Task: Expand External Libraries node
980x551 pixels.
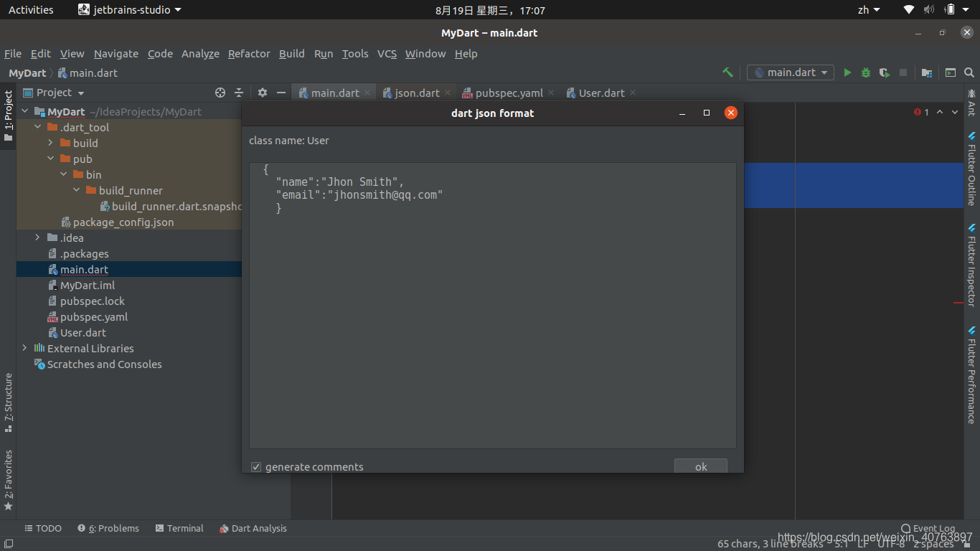Action: [24, 349]
